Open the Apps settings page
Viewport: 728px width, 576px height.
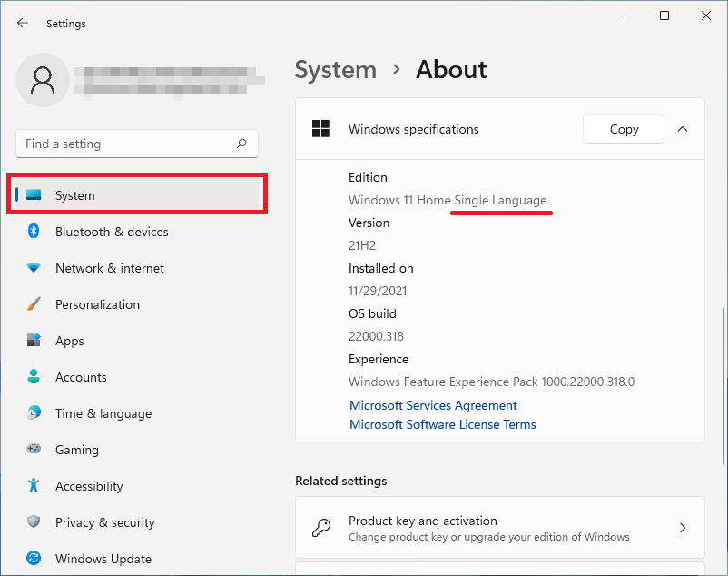137,341
